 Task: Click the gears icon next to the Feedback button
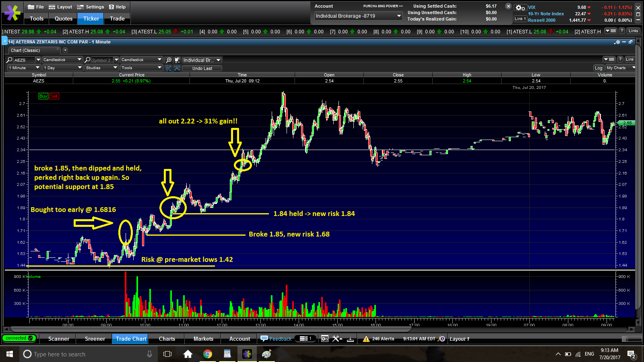(x=325, y=338)
